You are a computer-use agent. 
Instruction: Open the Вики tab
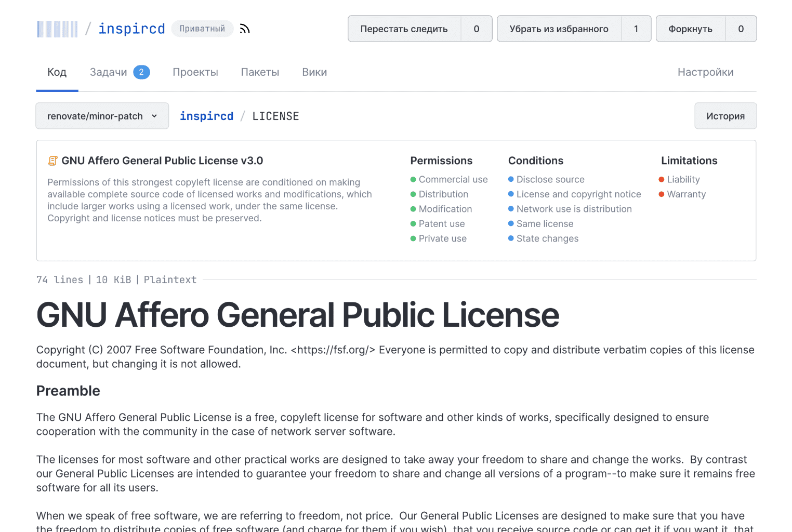pos(314,72)
